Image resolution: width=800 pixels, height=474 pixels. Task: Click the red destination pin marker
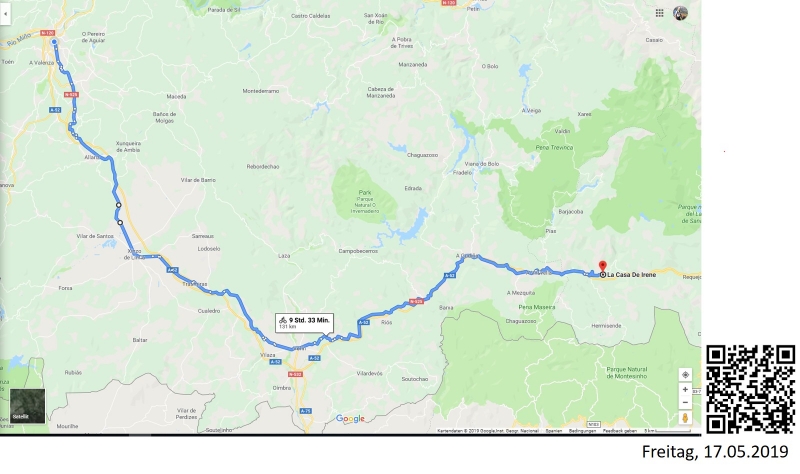[603, 267]
